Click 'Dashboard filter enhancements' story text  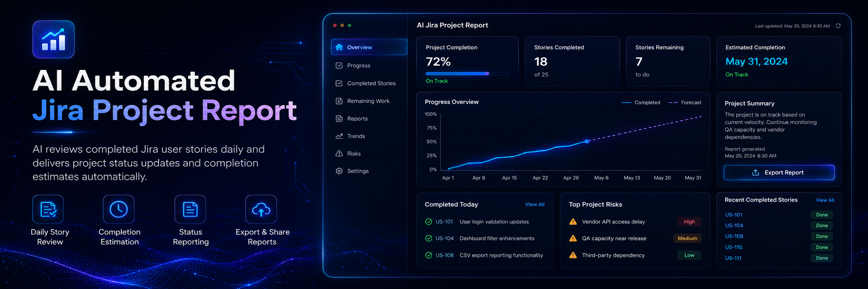(497, 238)
